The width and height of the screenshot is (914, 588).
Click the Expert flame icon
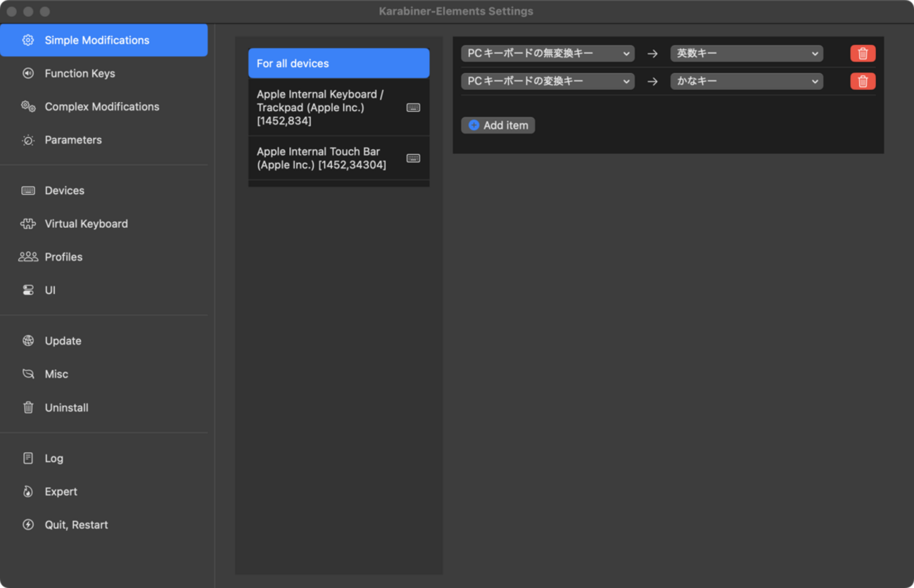pos(28,492)
